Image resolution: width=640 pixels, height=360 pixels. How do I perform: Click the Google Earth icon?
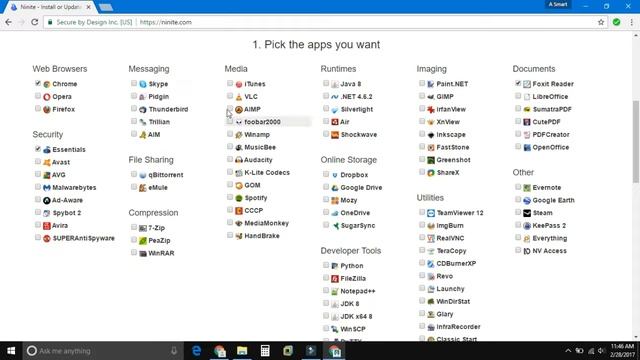pos(527,200)
